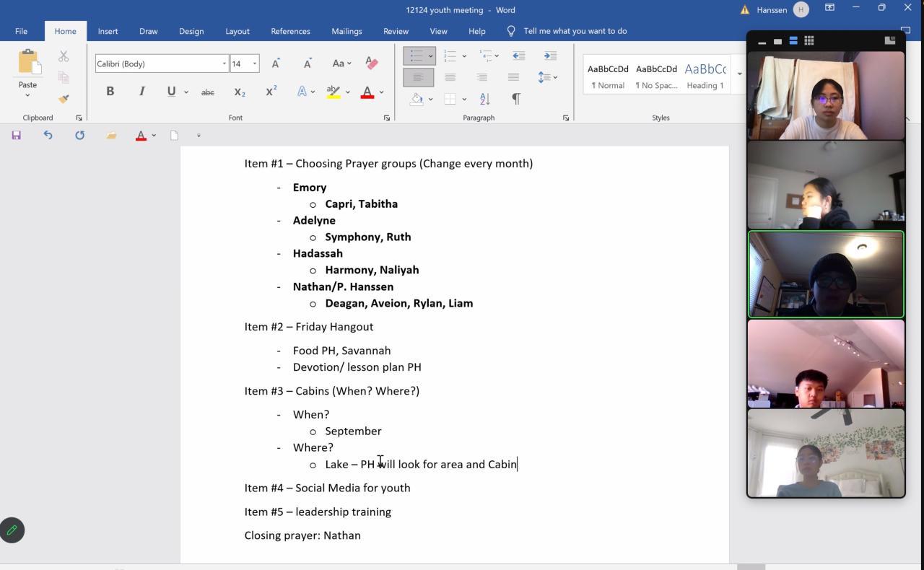The height and width of the screenshot is (570, 924).
Task: Apply the No Spacing style
Action: (656, 74)
